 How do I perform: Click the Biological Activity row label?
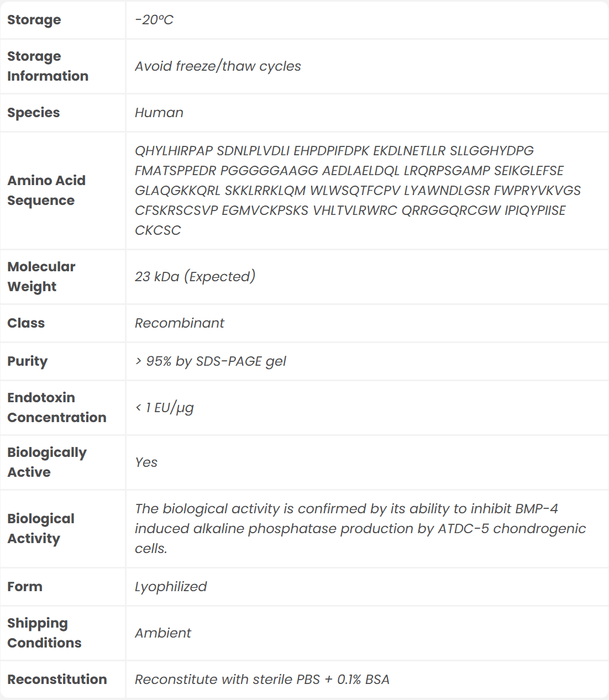tap(41, 529)
